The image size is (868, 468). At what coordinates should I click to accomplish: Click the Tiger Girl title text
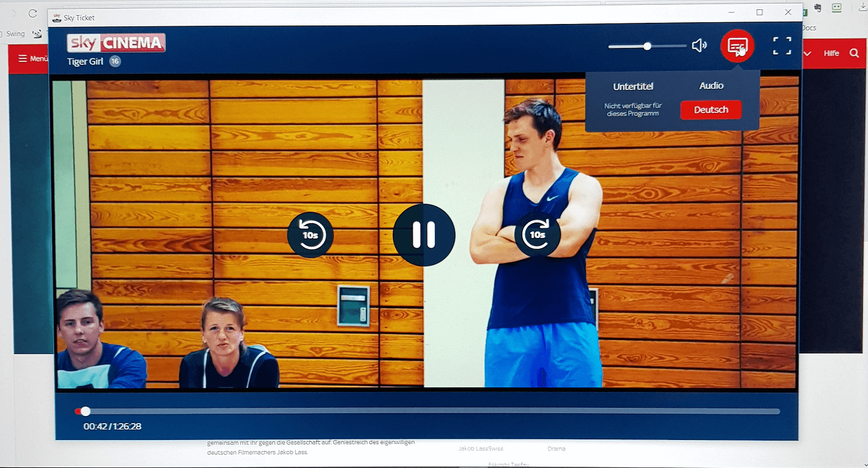[85, 61]
